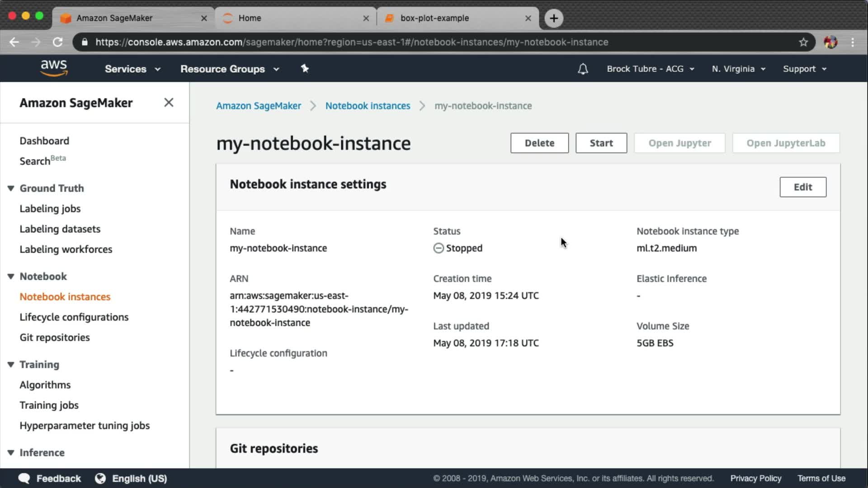Reload the page with refresh icon
The image size is (868, 488).
[57, 42]
